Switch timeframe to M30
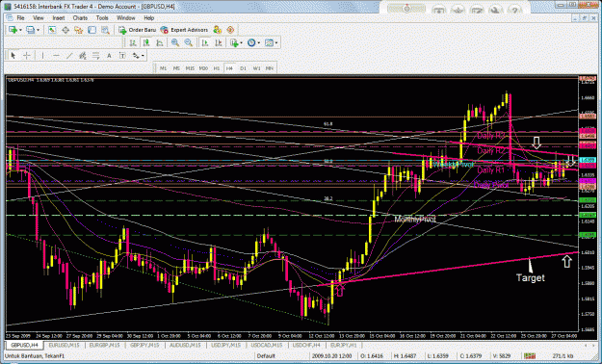Viewport: 602px width, 364px height. click(203, 68)
